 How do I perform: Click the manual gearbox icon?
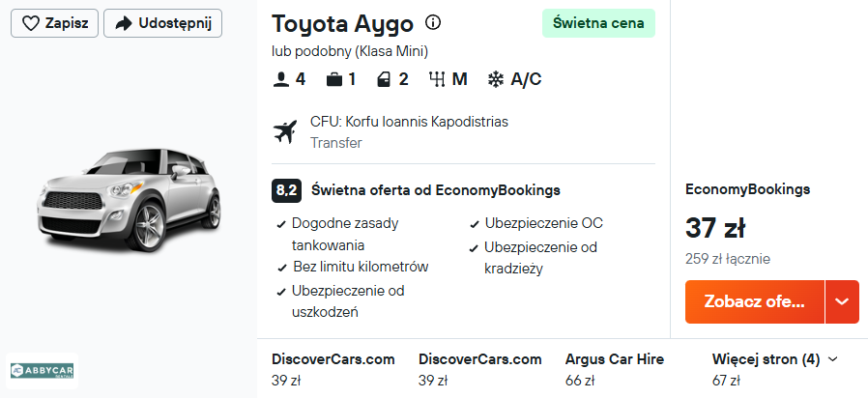437,79
